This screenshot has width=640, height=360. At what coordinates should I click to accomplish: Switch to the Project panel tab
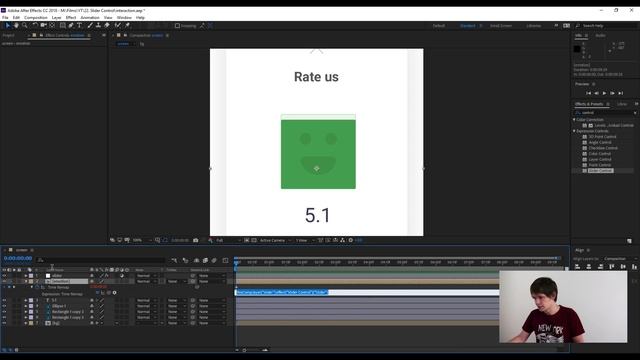(x=8, y=36)
